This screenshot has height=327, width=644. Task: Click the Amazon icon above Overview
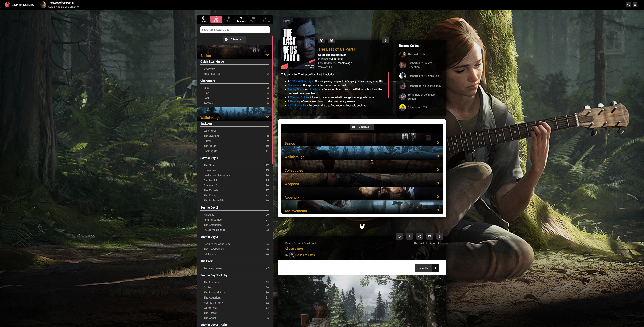[440, 236]
